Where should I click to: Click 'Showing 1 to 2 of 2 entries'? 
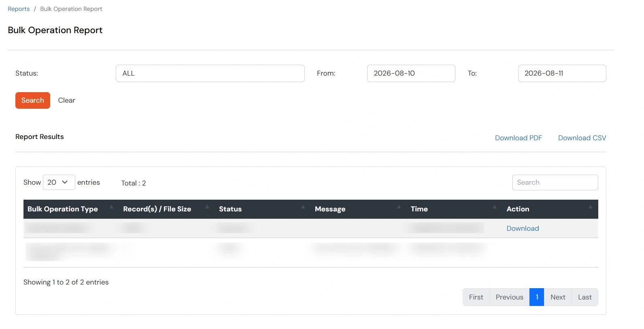click(66, 282)
